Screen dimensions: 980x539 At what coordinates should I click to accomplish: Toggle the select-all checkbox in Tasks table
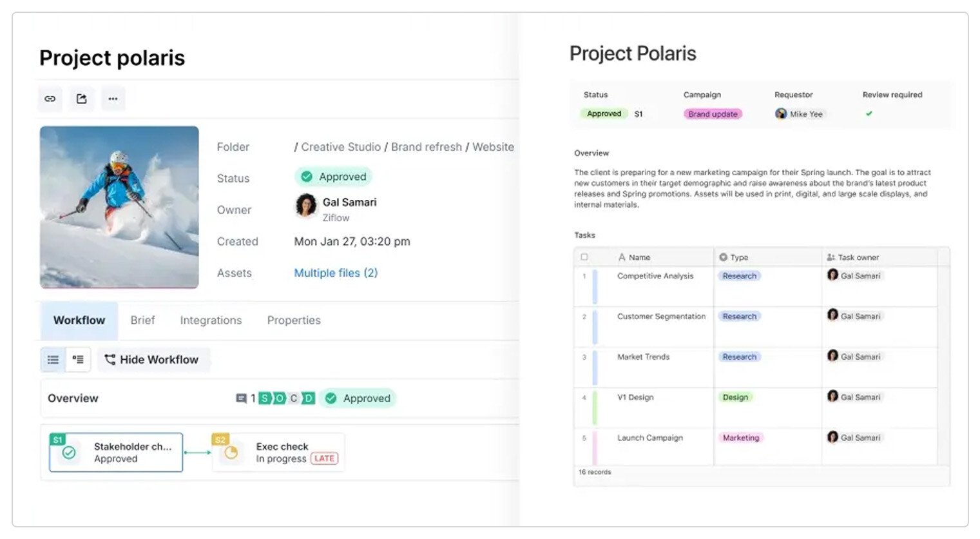(584, 257)
